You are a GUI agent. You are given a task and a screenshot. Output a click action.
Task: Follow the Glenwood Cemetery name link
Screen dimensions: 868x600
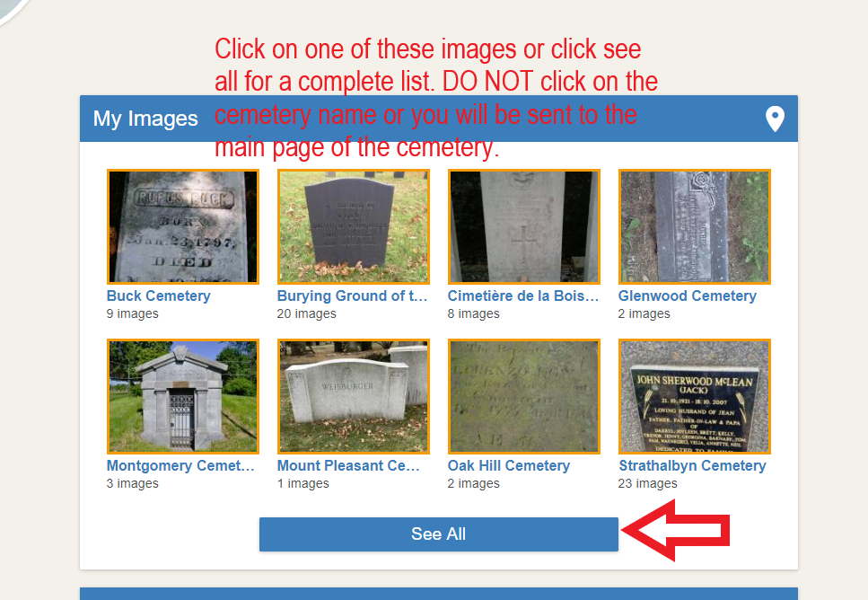coord(687,296)
